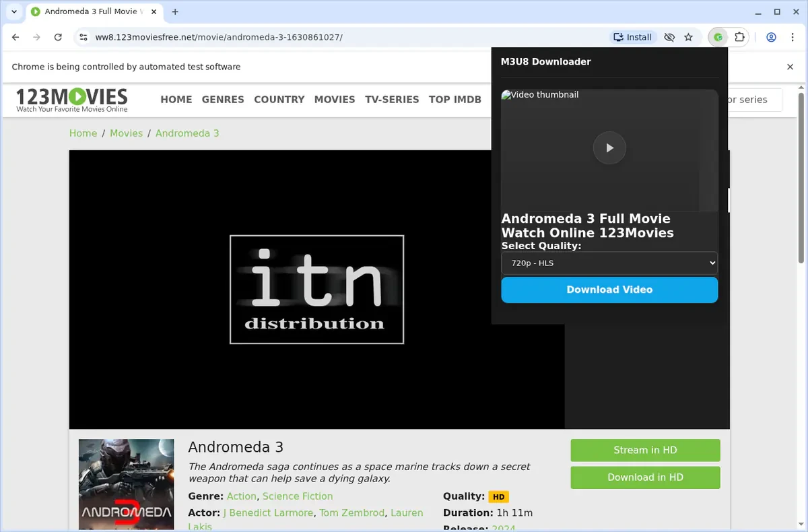Click actor Lauren link
Viewport: 808px width, 532px height.
point(407,513)
